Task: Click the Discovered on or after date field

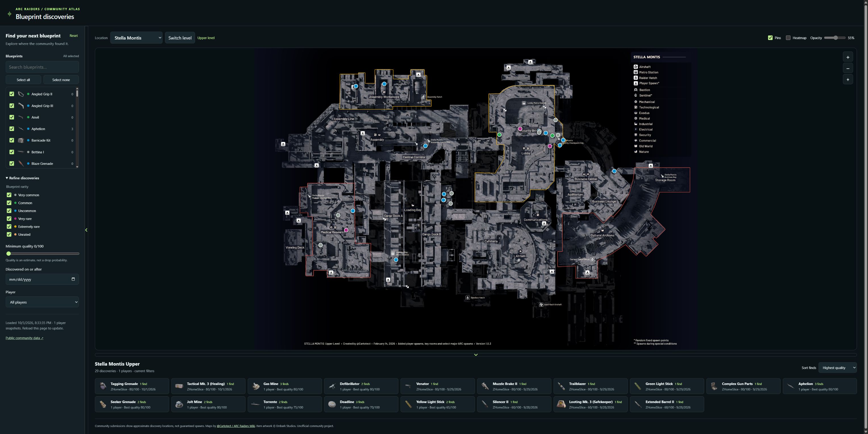Action: [42, 279]
